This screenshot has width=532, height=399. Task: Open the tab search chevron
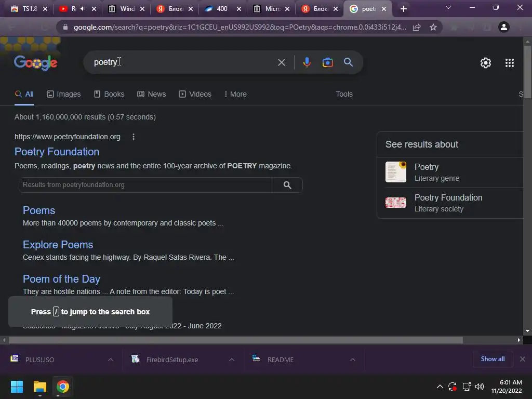point(448,7)
